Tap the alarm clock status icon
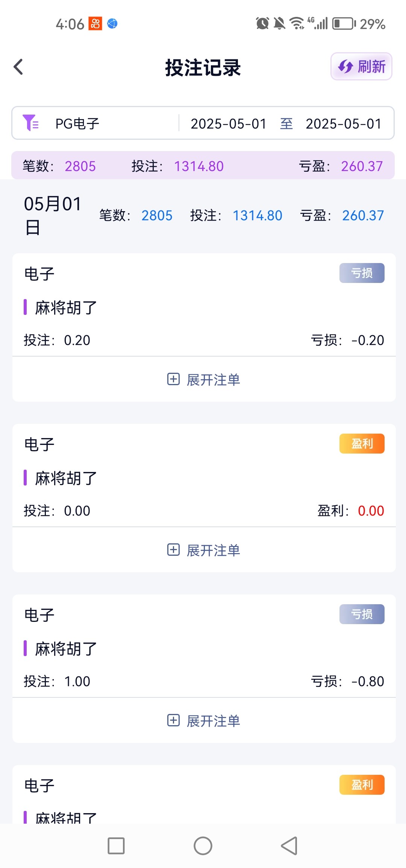406x868 pixels. click(262, 24)
